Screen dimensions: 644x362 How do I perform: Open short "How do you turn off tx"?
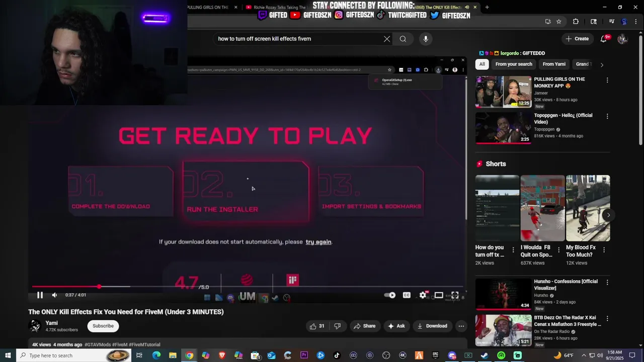click(497, 208)
